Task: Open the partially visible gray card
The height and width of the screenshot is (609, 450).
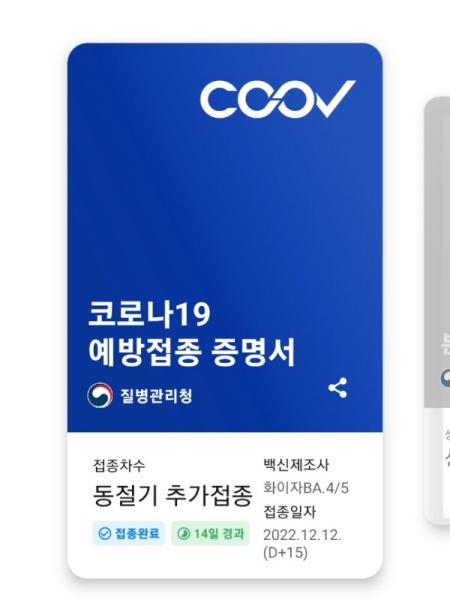Action: [x=437, y=311]
